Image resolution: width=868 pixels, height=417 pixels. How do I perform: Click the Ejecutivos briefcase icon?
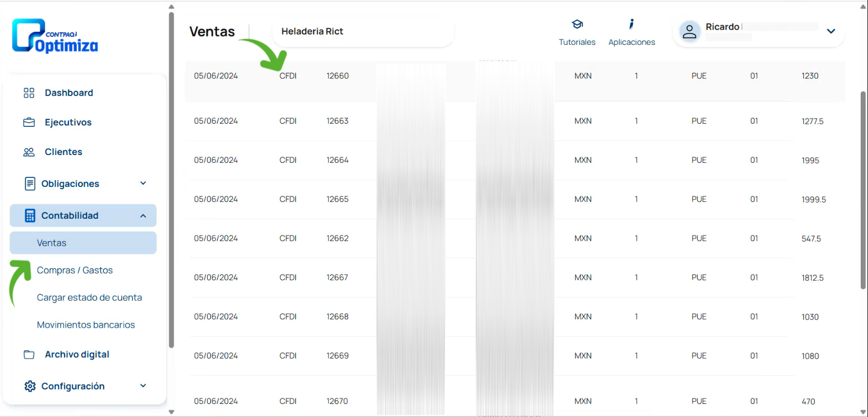pos(29,122)
